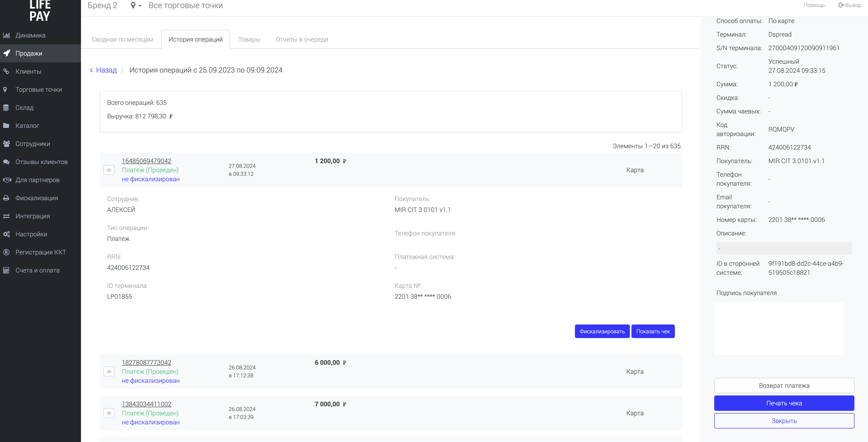Click authorization code RQMQPV
The height and width of the screenshot is (442, 868).
pos(781,129)
